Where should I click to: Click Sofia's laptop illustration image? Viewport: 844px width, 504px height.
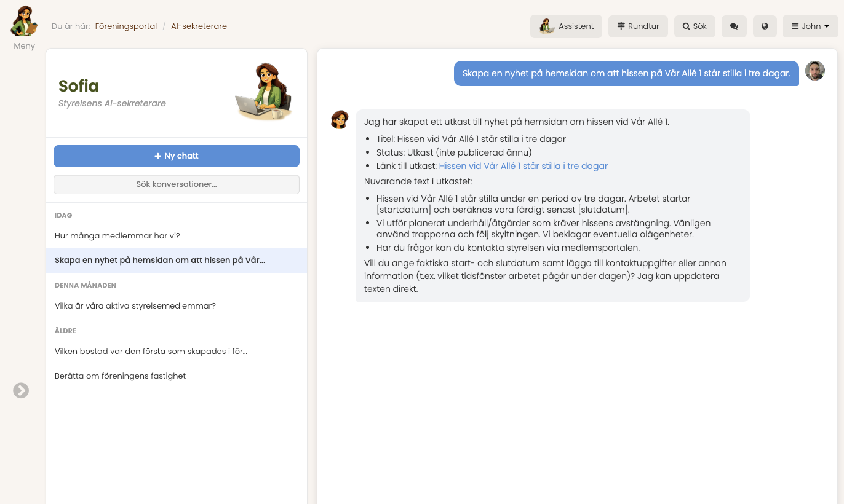click(263, 92)
